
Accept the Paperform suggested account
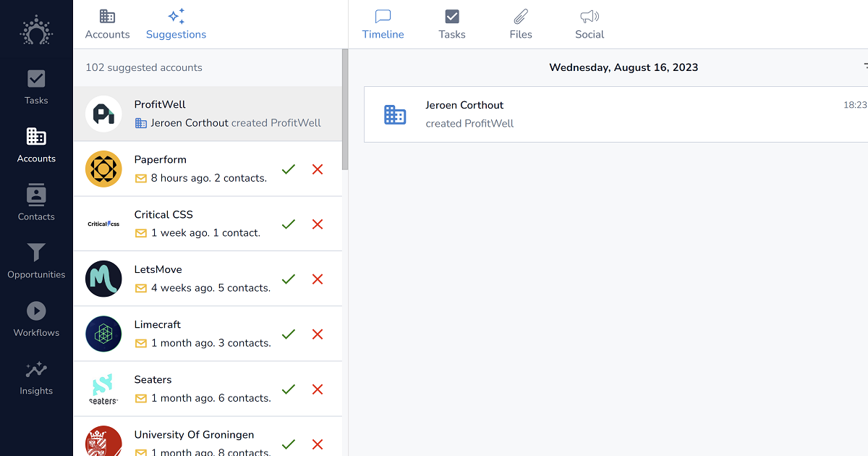click(289, 169)
